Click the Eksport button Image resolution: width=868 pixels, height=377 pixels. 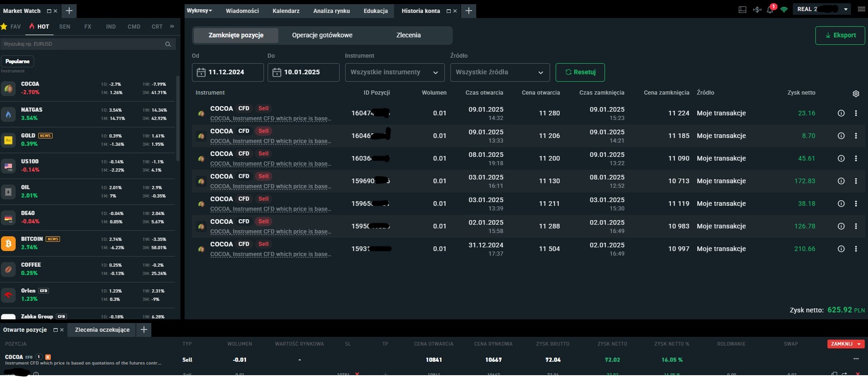[x=840, y=36]
